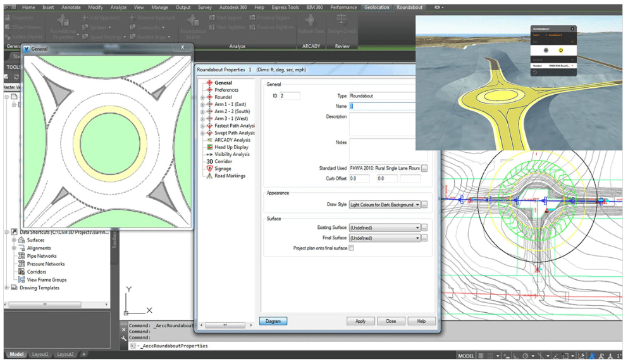
Task: Click the Previous Region ribbon icon
Action: (x=252, y=18)
